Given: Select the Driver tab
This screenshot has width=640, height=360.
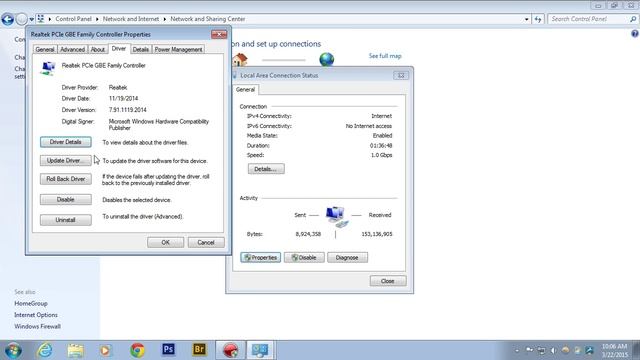Looking at the screenshot, I should 119,49.
